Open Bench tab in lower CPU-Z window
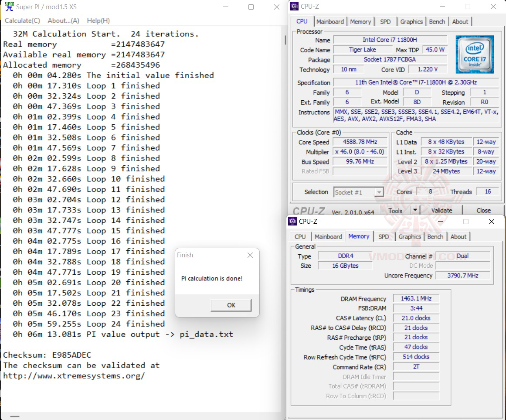 pyautogui.click(x=435, y=237)
